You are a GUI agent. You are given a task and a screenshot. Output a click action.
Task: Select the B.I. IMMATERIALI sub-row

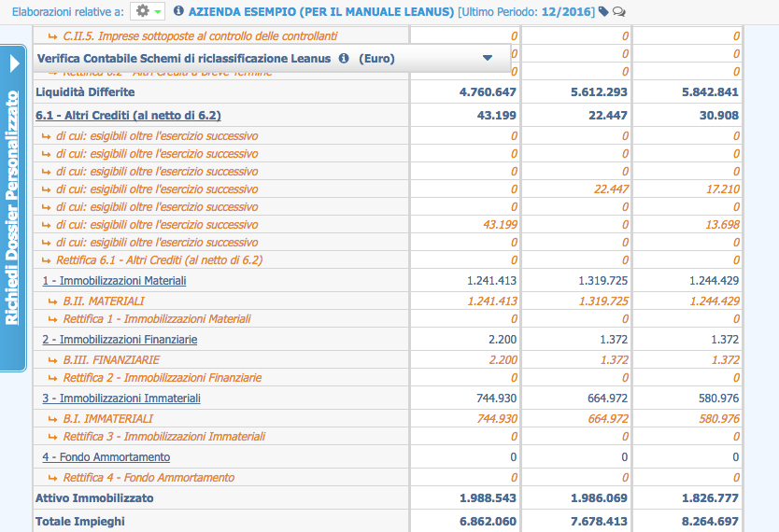107,419
